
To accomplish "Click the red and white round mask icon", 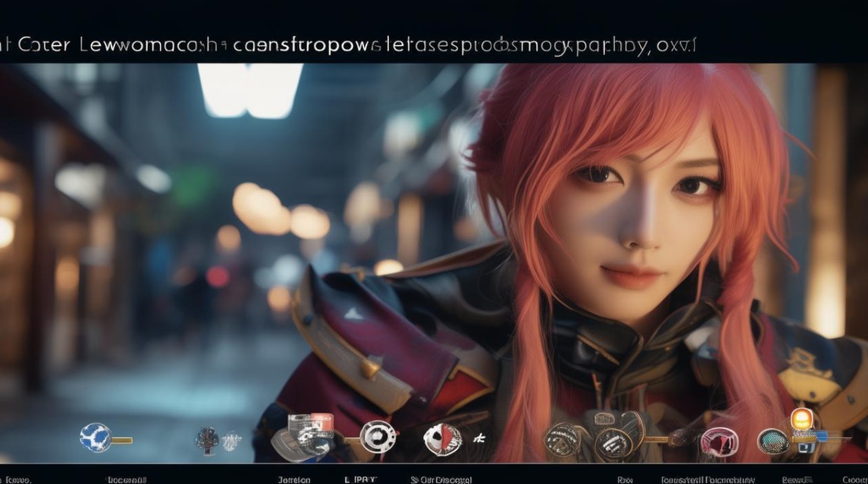I will click(x=442, y=439).
